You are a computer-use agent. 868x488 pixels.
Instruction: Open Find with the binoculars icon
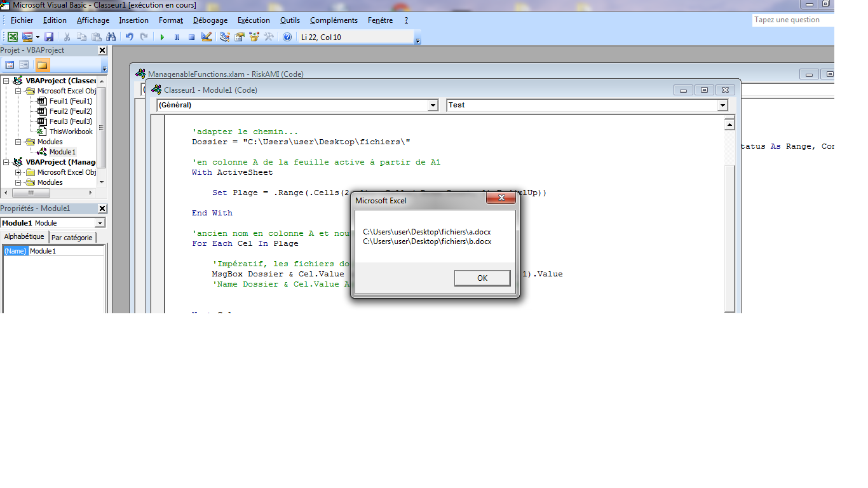pyautogui.click(x=111, y=37)
